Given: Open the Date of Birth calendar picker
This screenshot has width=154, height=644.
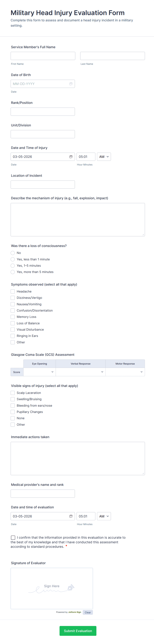Looking at the screenshot, I should [x=71, y=84].
